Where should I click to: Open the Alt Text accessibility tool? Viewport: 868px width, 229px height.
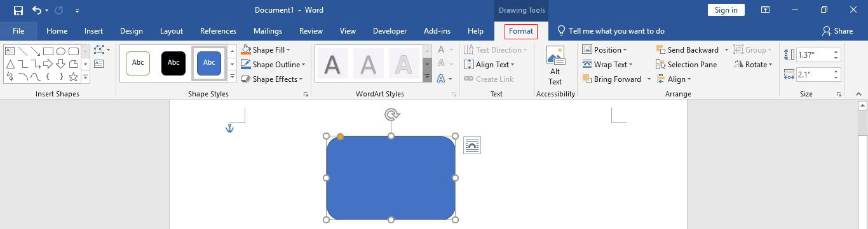coord(555,66)
